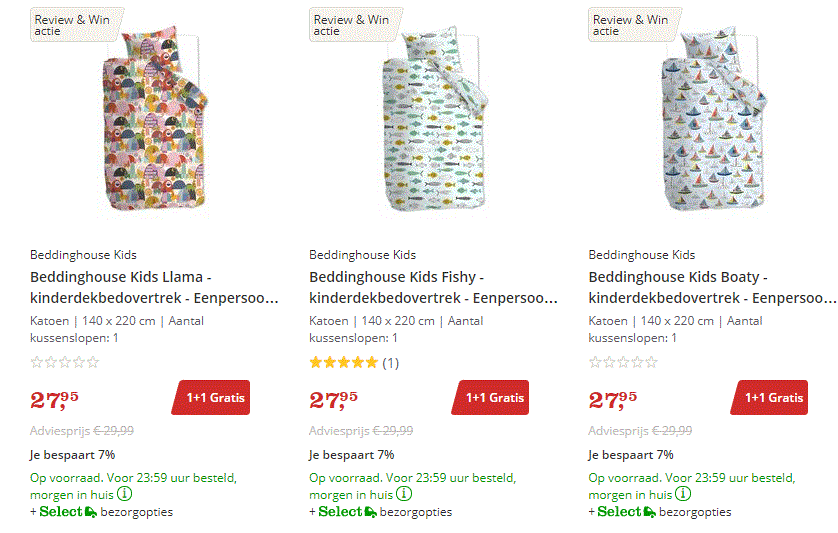This screenshot has width=838, height=533.
Task: Click the Select truck icon for Boaty
Action: pos(649,512)
